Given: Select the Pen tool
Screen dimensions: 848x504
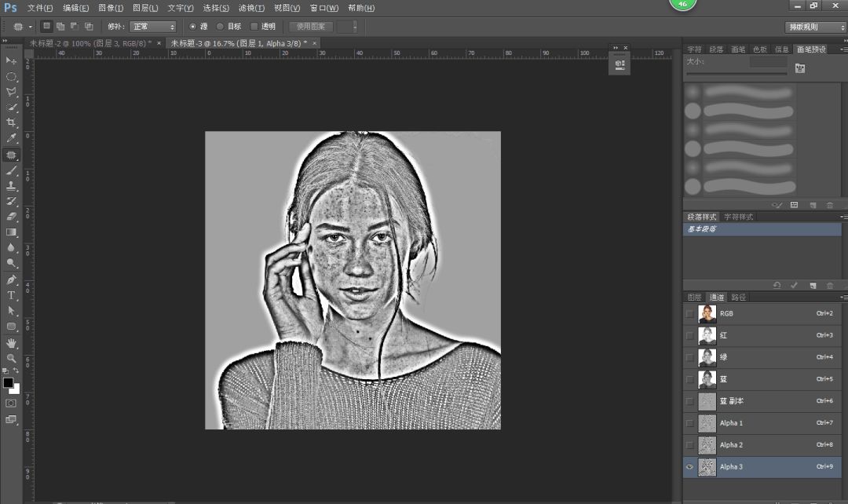Looking at the screenshot, I should click(11, 279).
